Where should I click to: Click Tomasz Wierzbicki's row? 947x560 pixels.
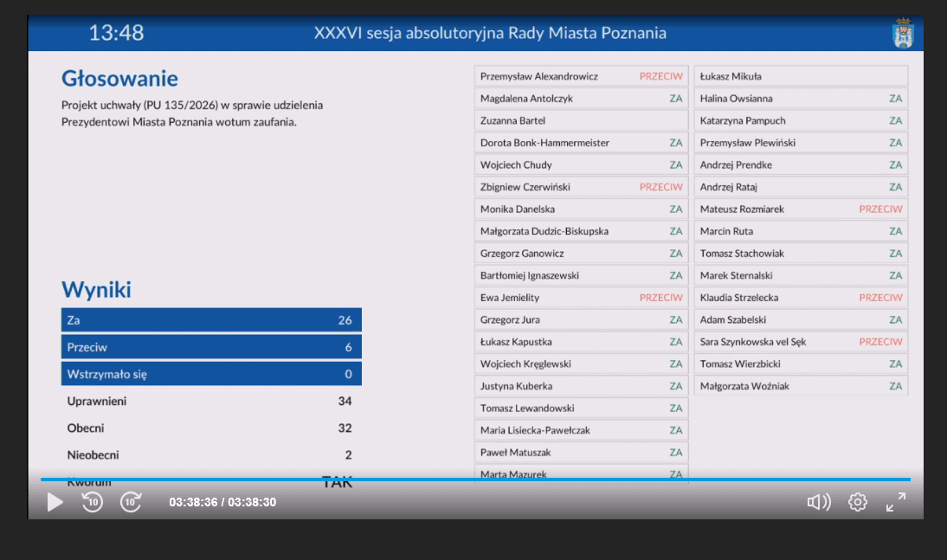click(801, 364)
